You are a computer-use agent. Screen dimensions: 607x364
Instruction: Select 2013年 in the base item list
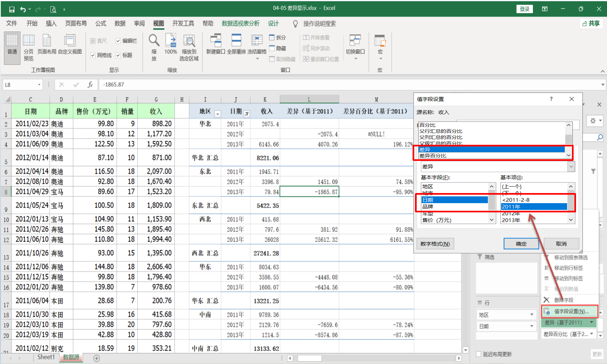(534, 220)
